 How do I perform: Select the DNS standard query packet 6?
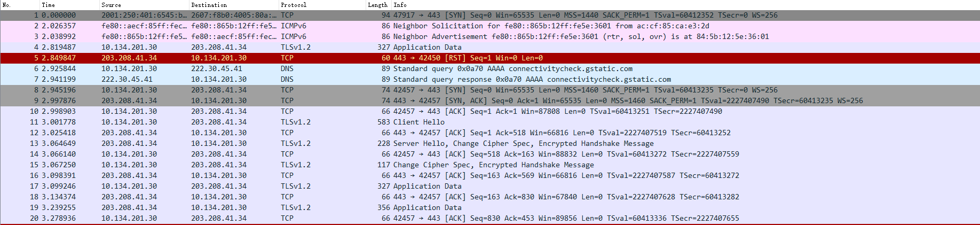(490, 68)
